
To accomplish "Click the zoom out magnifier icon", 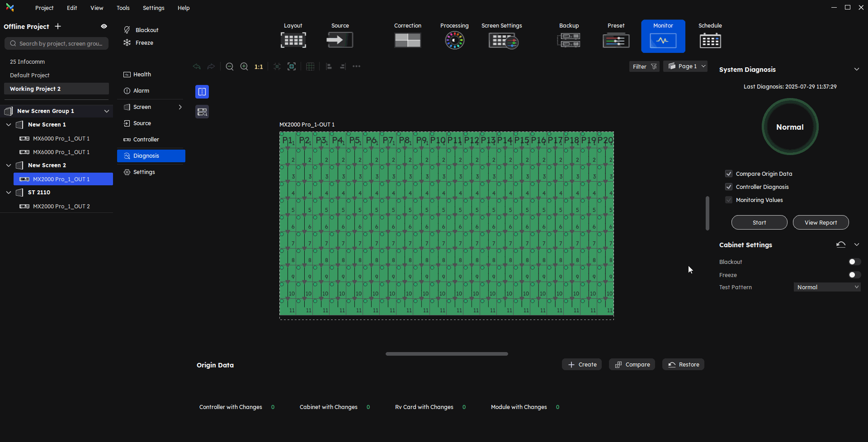I will coord(230,67).
